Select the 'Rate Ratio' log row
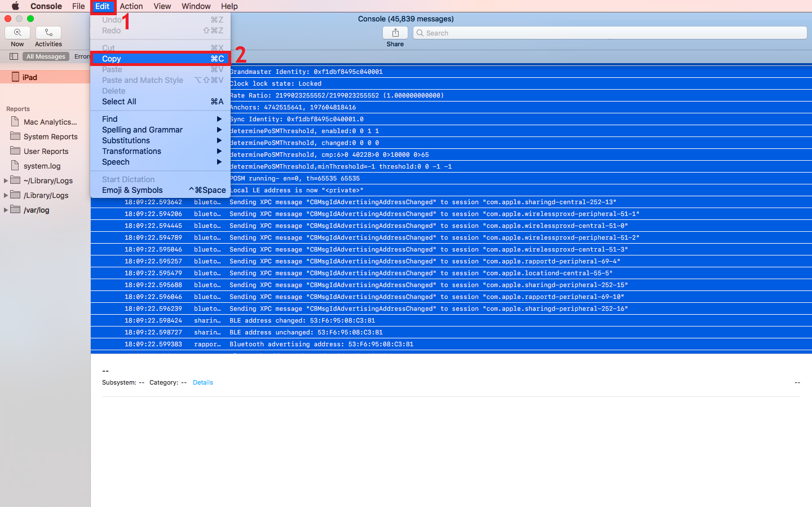Screen dimensions: 812x507 pos(521,95)
